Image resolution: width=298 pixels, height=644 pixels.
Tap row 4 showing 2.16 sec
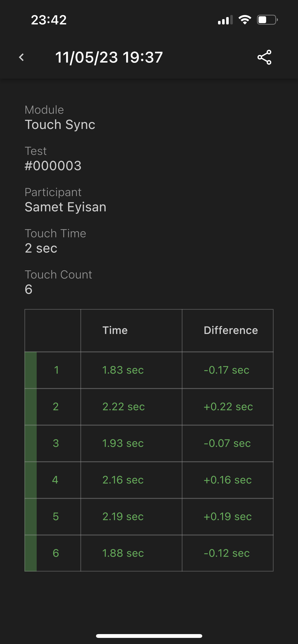click(x=123, y=480)
